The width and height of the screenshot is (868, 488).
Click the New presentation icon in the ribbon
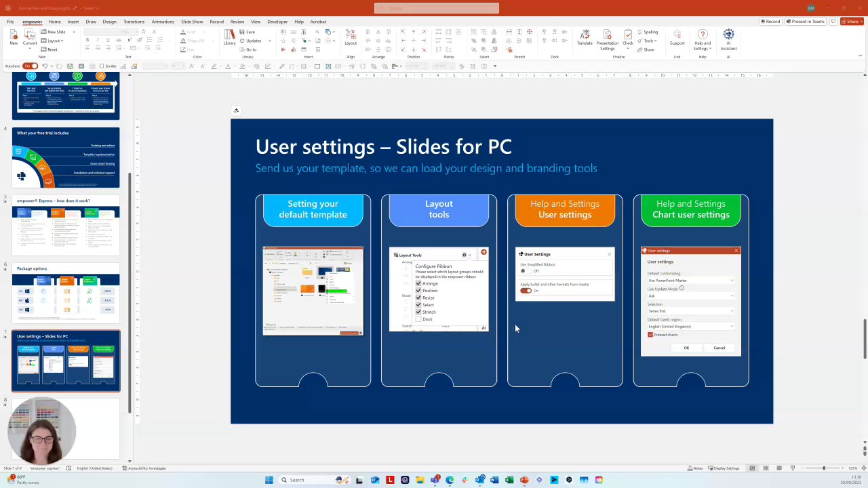point(14,37)
